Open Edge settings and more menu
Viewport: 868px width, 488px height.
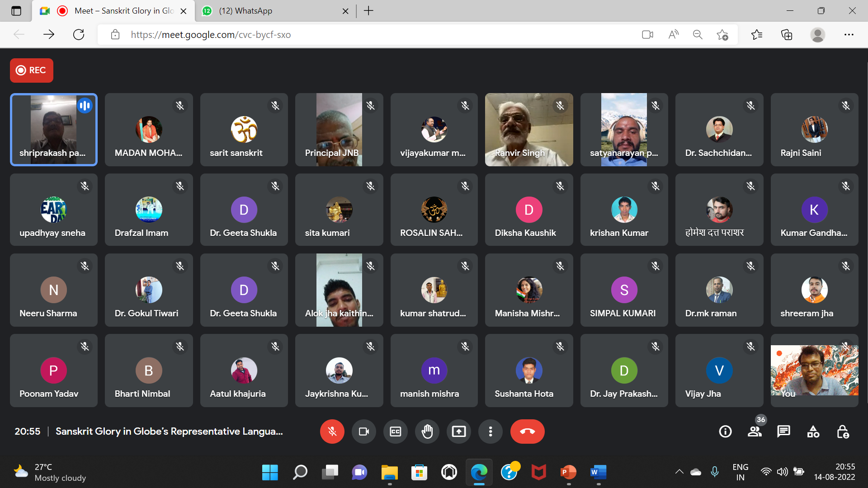849,35
